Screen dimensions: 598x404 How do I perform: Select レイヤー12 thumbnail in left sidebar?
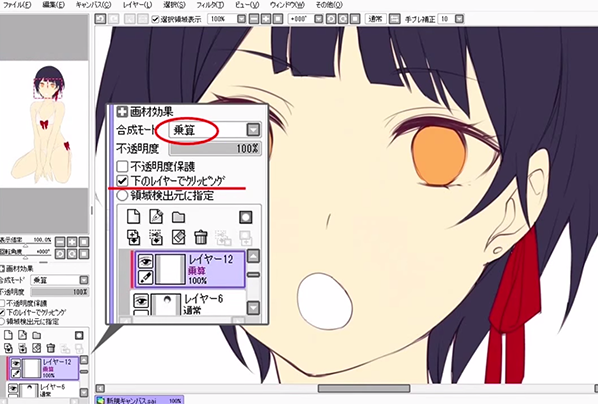pyautogui.click(x=31, y=368)
